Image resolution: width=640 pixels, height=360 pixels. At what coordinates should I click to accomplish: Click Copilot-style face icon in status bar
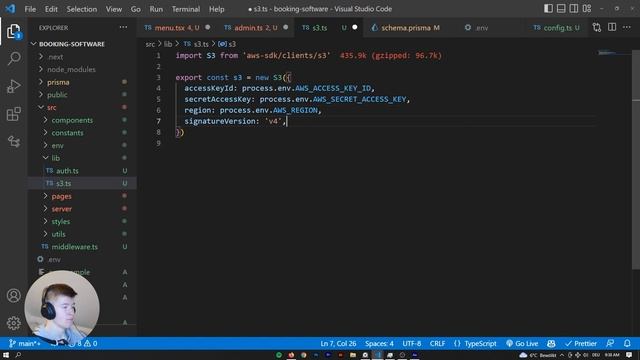(551, 343)
